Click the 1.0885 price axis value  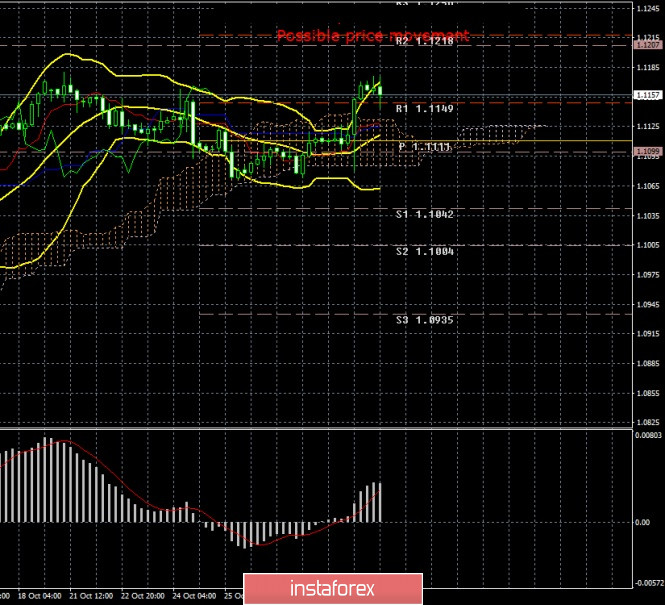(x=648, y=363)
